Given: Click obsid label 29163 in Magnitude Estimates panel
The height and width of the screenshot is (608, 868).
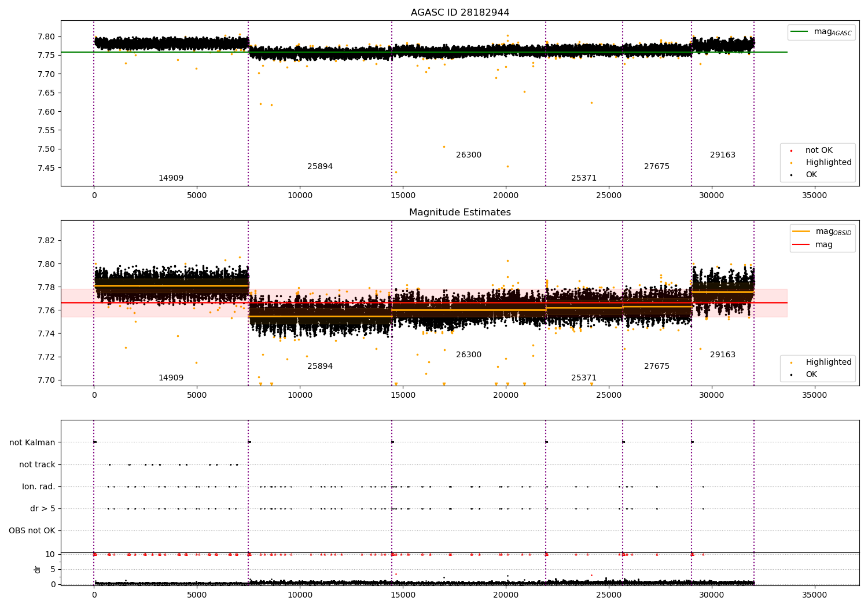Looking at the screenshot, I should (723, 355).
